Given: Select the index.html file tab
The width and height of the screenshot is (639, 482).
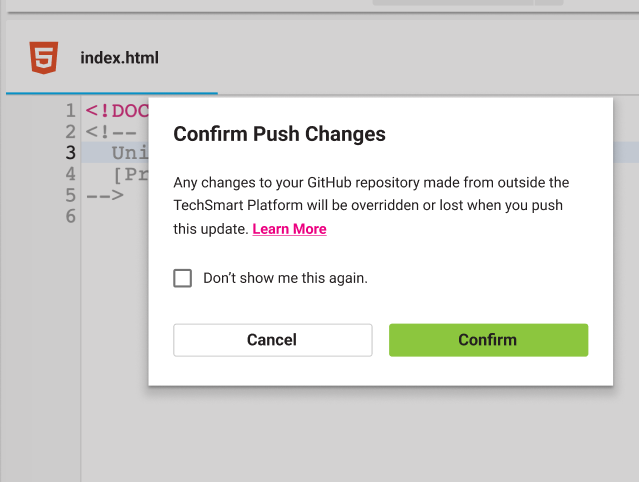Looking at the screenshot, I should click(112, 58).
